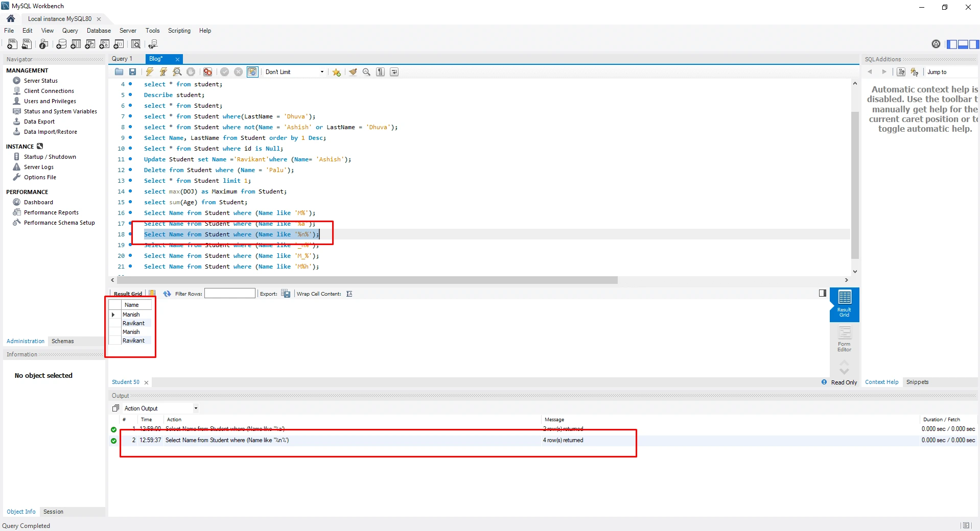This screenshot has height=531, width=980.
Task: Toggle auto-commit mode button in query toolbar
Action: (252, 72)
